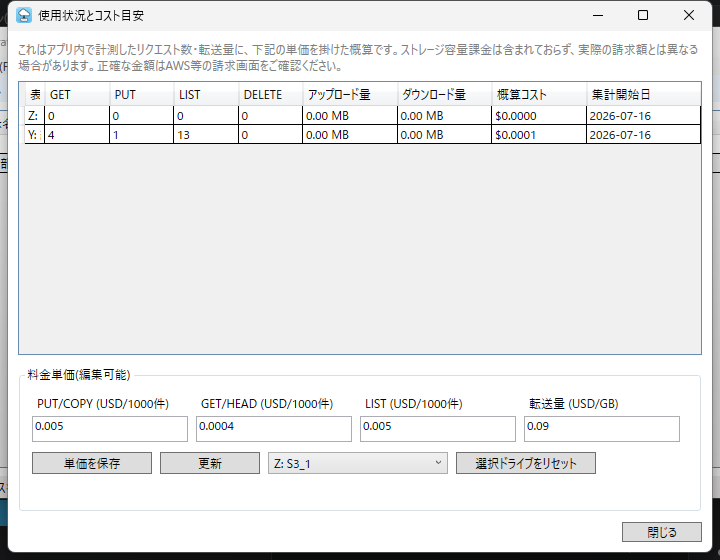Focus the GET/HEAD price field 0.0004

274,429
